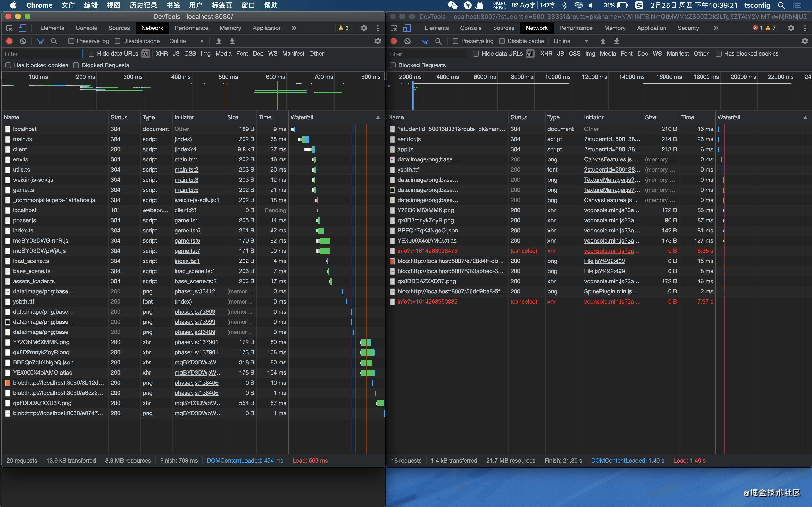Check Hide data URLs in left DevTools
The image size is (812, 507).
point(91,54)
